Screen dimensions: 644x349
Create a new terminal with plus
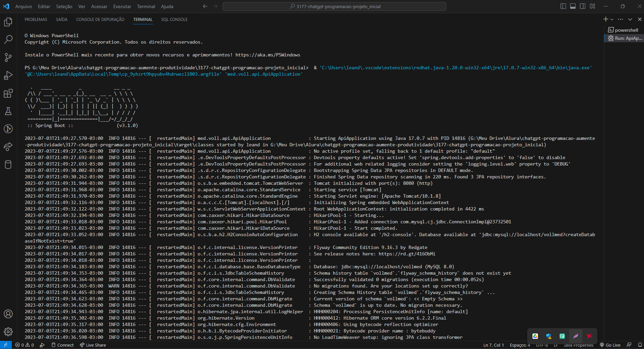pyautogui.click(x=606, y=19)
